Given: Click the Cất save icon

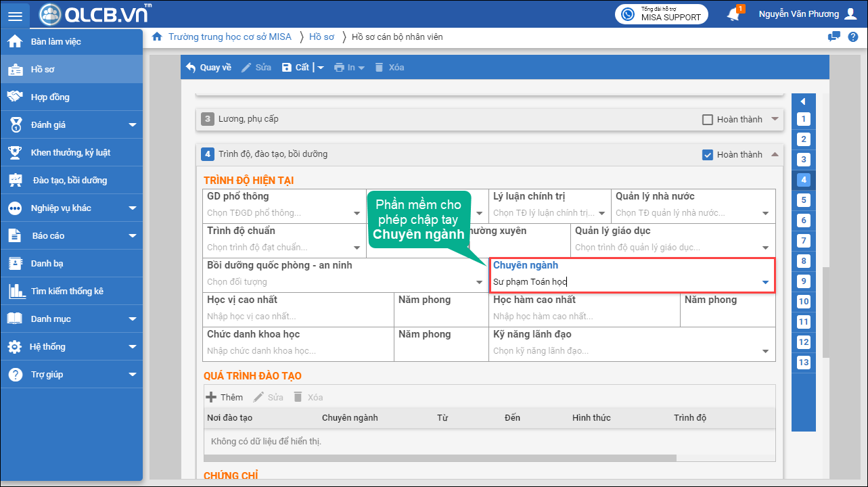Looking at the screenshot, I should pos(287,68).
